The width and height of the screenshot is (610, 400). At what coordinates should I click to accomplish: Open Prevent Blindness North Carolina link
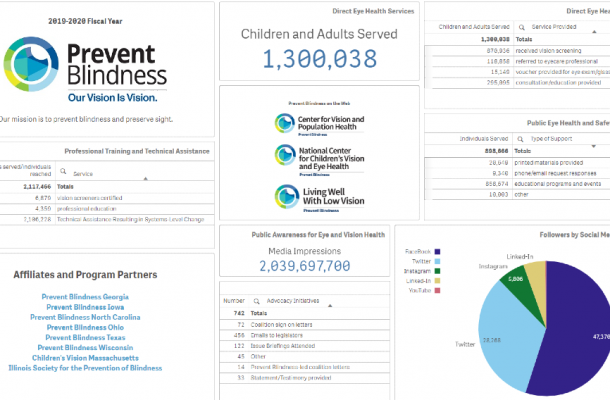85,317
